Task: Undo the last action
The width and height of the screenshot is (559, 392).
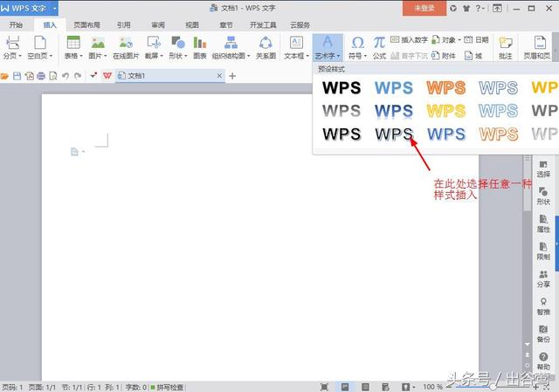Action: pos(66,76)
